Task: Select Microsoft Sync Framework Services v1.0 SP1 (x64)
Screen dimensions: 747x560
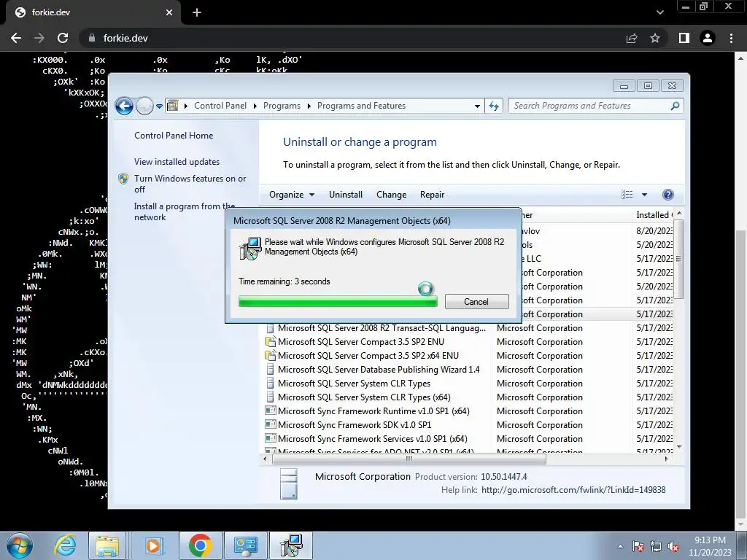Action: 471,438
